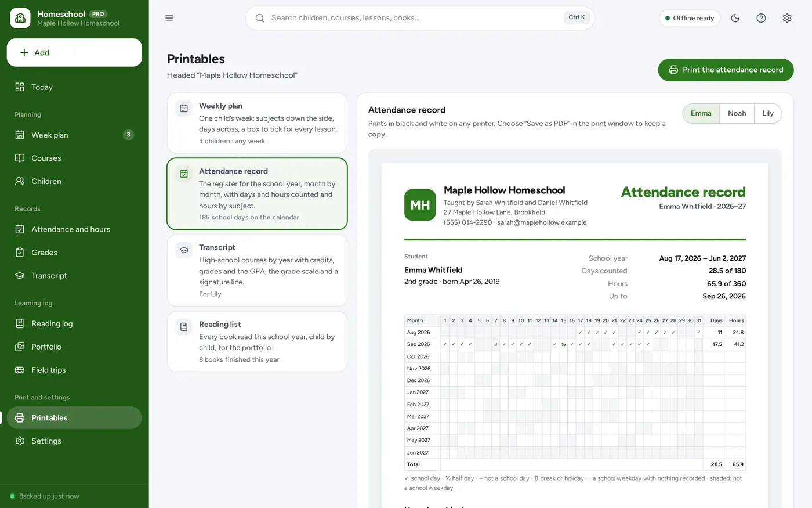Click the Reading log book icon
The image size is (812, 508).
coord(20,323)
